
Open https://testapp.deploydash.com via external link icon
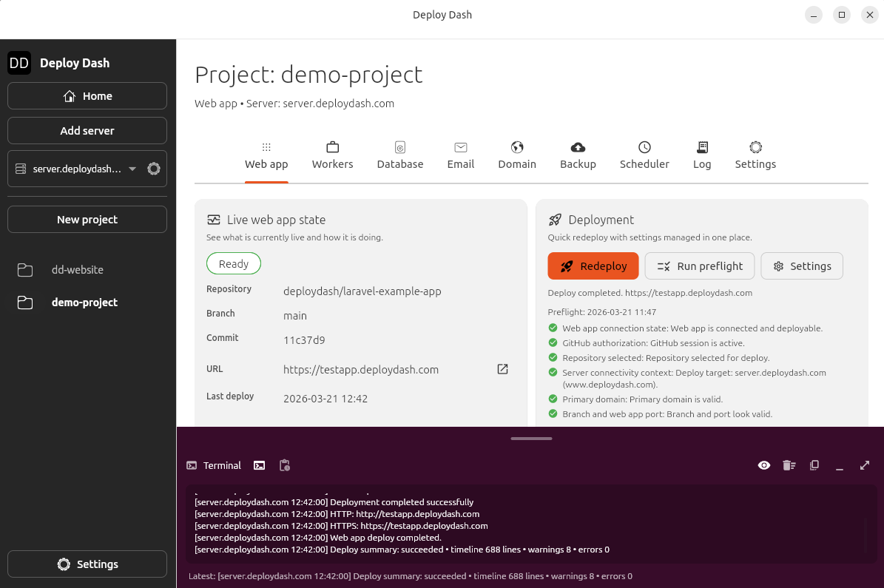[x=502, y=369]
